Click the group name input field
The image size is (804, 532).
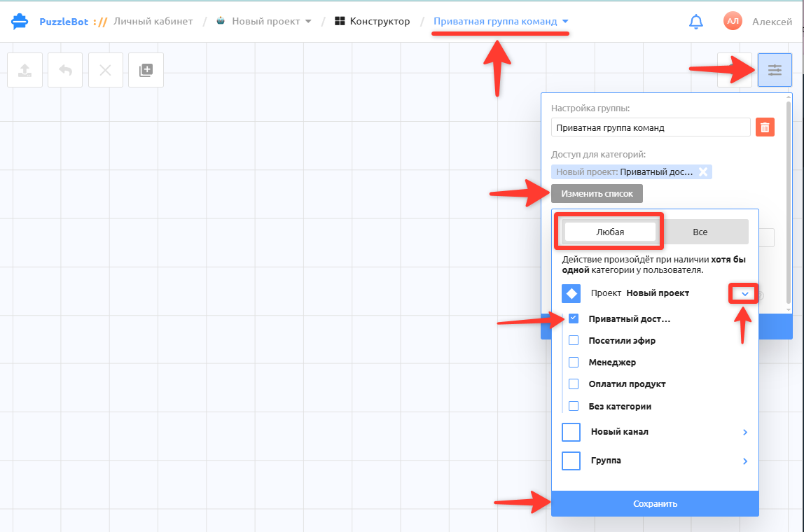(x=651, y=127)
